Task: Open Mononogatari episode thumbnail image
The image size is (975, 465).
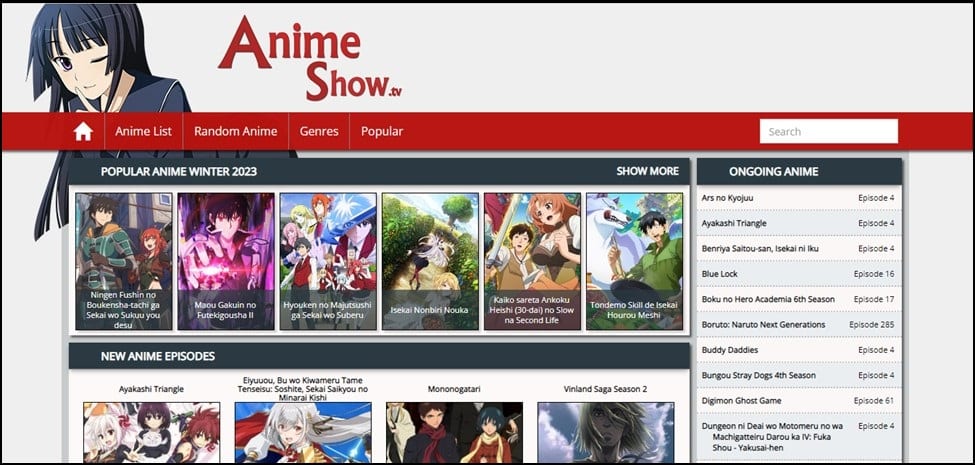Action: (x=454, y=431)
